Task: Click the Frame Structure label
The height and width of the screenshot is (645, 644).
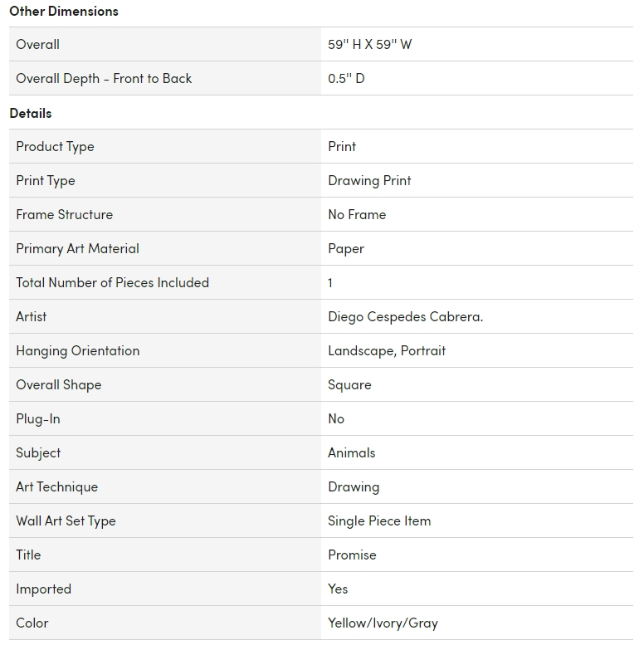Action: (64, 215)
